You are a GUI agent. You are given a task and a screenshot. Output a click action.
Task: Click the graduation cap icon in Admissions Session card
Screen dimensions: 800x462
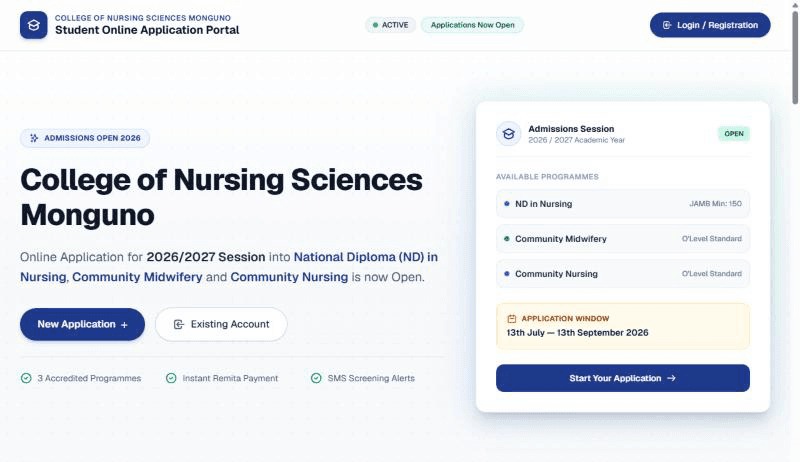(x=509, y=134)
